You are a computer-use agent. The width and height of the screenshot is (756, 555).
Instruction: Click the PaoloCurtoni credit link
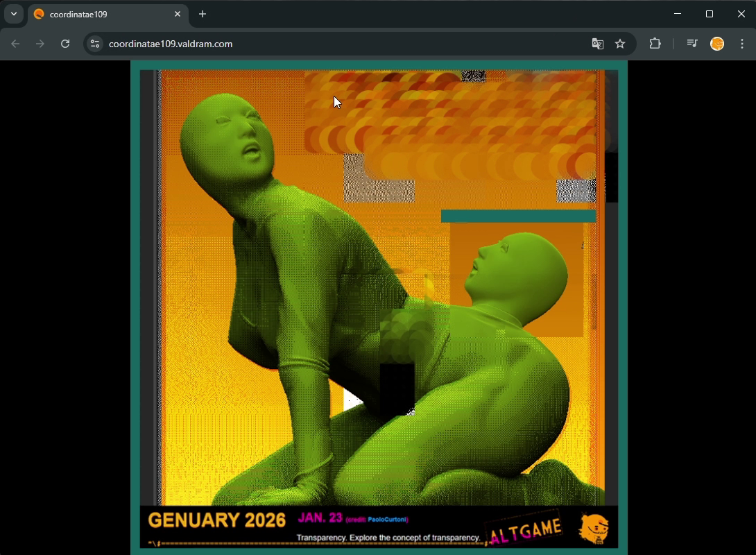(387, 520)
